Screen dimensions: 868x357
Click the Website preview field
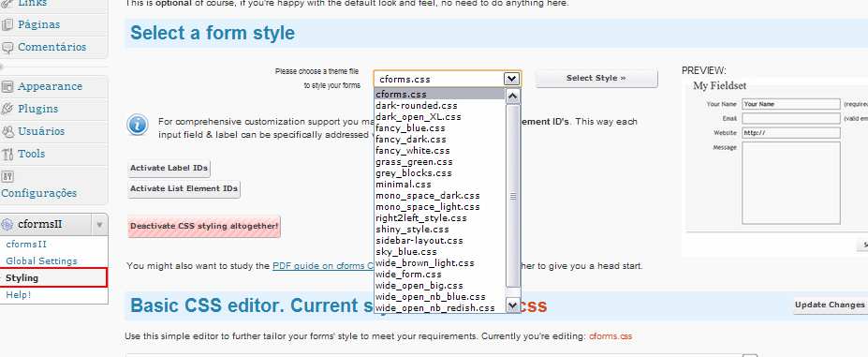791,133
